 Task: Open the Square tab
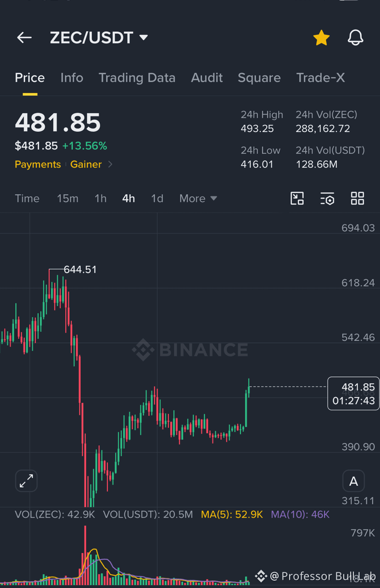259,78
